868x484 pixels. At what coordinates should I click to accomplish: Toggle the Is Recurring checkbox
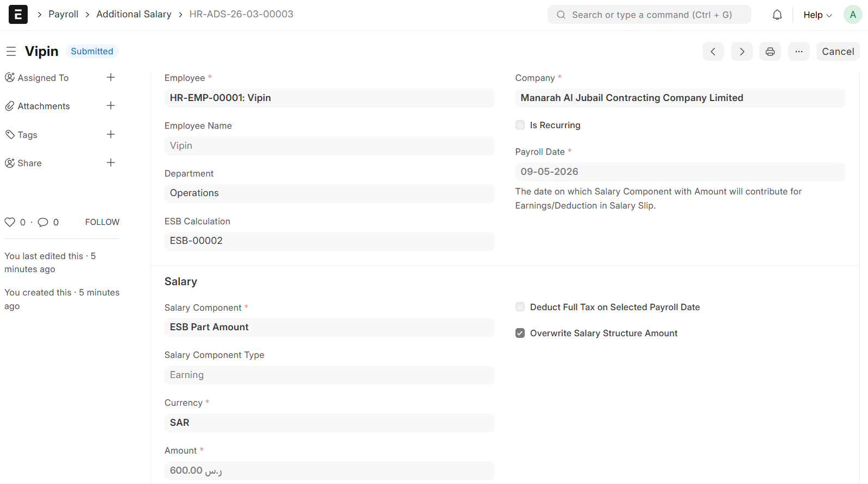tap(520, 125)
